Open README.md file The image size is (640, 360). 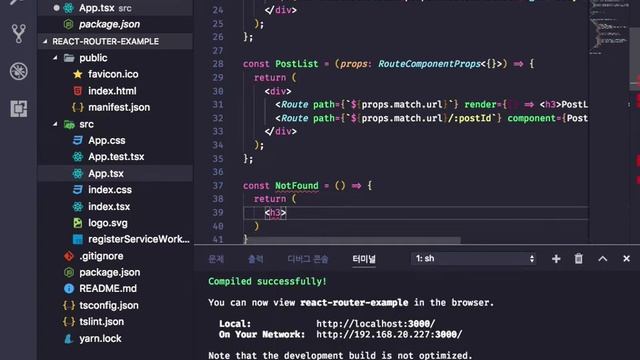[108, 289]
